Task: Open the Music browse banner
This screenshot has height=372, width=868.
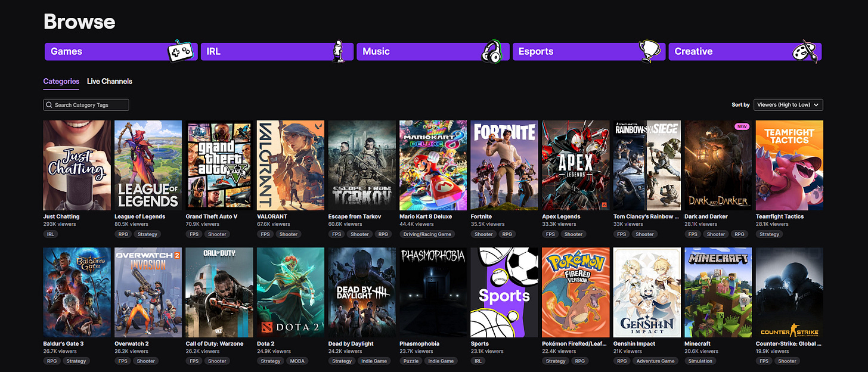Action: (x=433, y=51)
